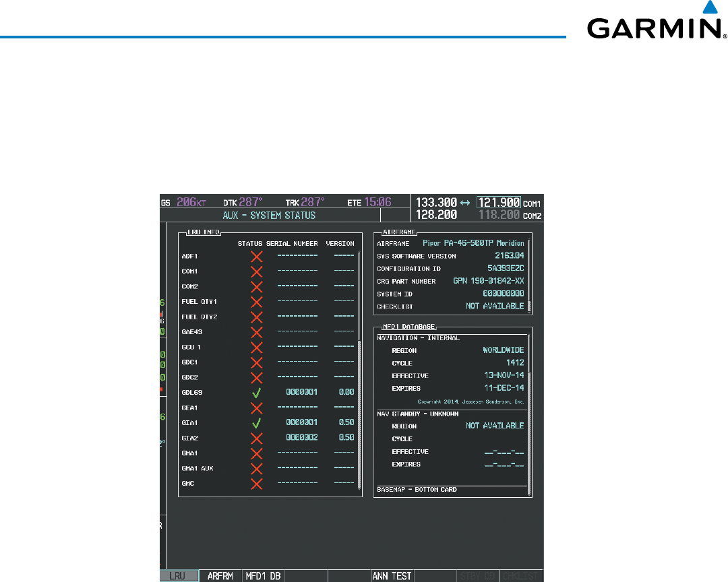Click the GS 206KT ground speed field
This screenshot has width=728, height=582.
point(184,202)
